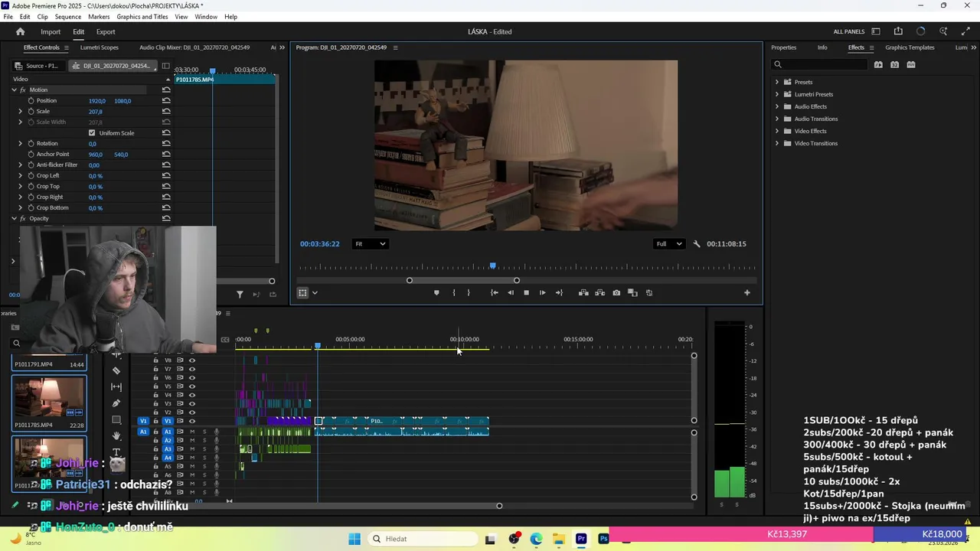This screenshot has height=551, width=980.
Task: Expand the Video Transitions folder
Action: pos(777,143)
